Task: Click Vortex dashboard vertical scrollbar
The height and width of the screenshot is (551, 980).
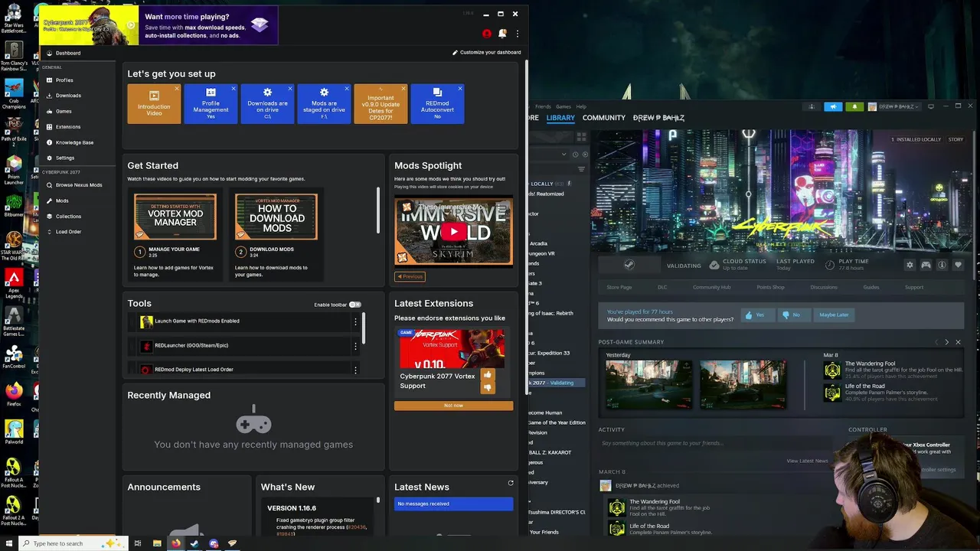Action: point(526,226)
